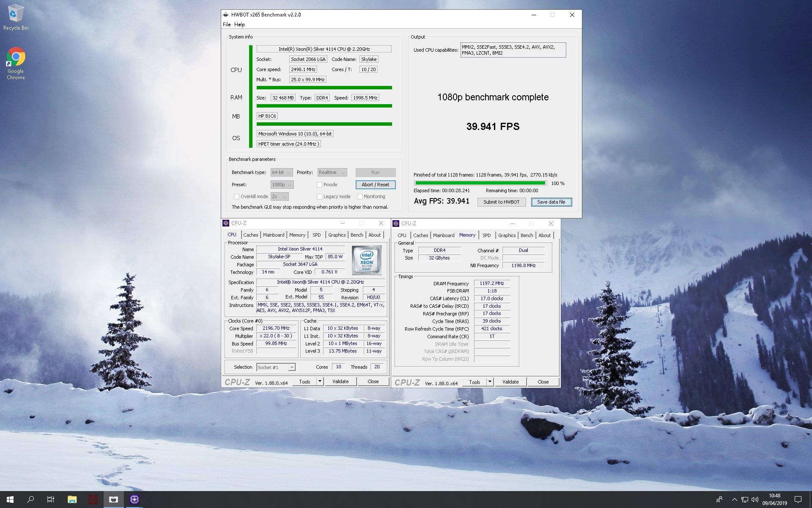The image size is (812, 508).
Task: Open the Priority Realtime dropdown
Action: pos(332,172)
